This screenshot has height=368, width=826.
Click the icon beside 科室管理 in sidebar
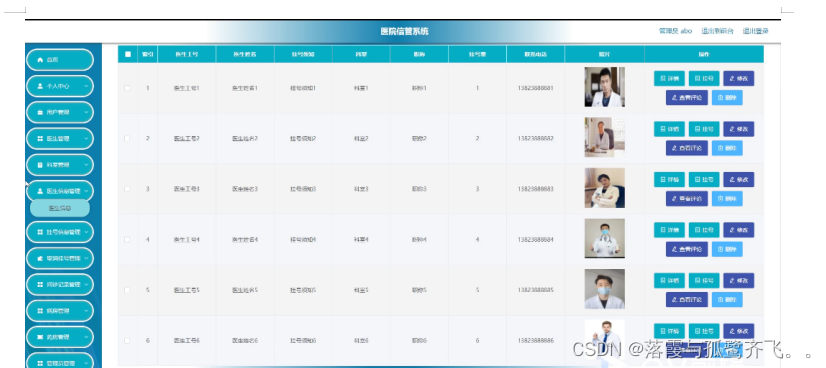pyautogui.click(x=40, y=165)
